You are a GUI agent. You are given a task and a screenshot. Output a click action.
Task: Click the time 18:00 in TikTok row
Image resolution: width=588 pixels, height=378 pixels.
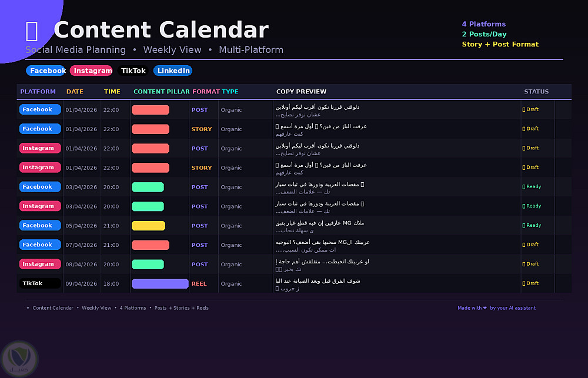[x=111, y=284]
